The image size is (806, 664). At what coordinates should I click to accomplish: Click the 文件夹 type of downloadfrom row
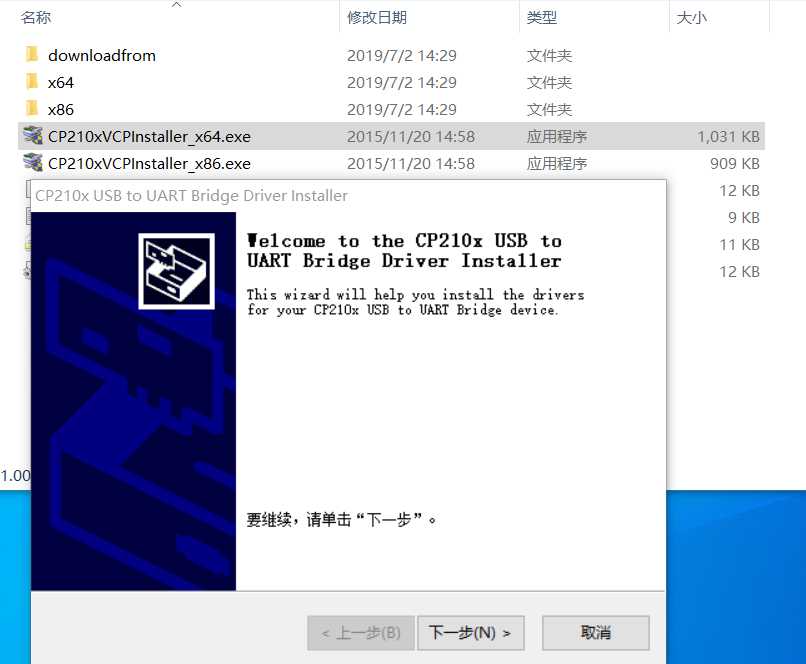pyautogui.click(x=549, y=56)
